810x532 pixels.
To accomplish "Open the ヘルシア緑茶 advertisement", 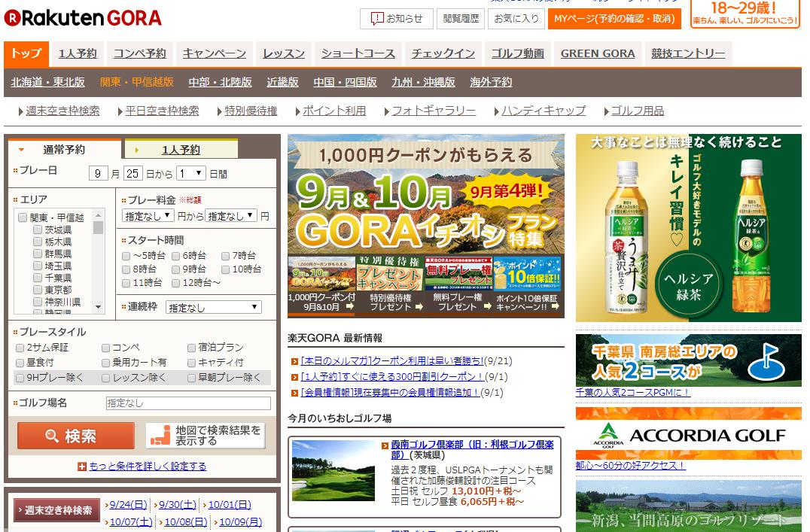I will click(x=689, y=228).
